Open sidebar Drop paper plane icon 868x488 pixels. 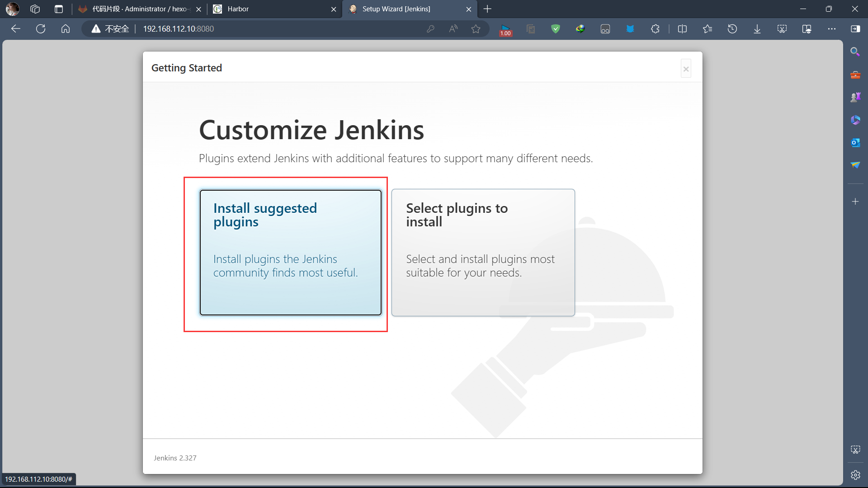(x=855, y=165)
